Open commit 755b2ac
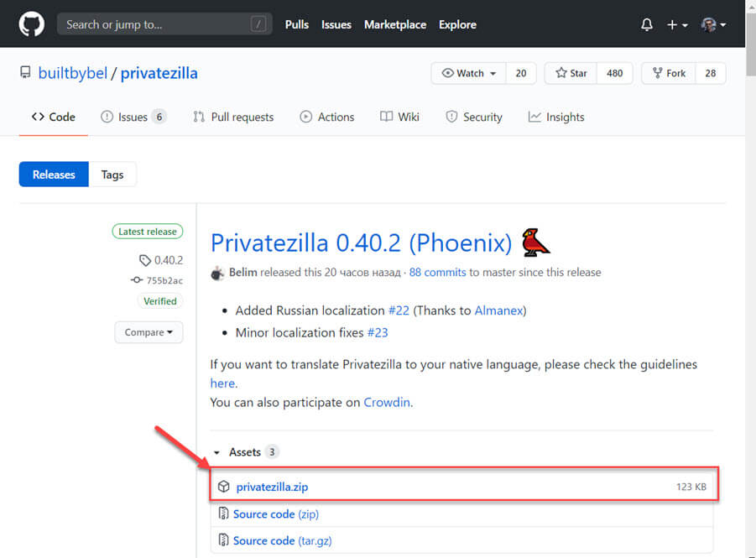 [x=157, y=280]
